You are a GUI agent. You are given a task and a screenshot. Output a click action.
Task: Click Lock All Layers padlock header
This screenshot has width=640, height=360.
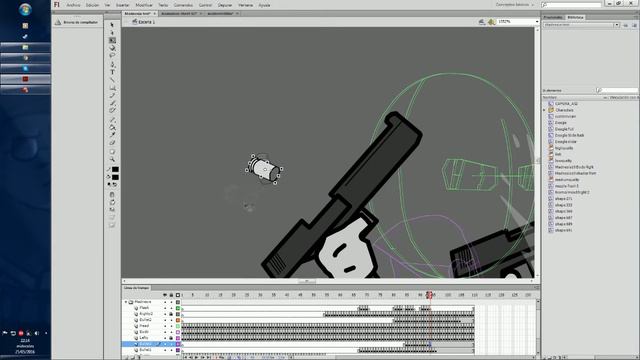click(x=171, y=295)
